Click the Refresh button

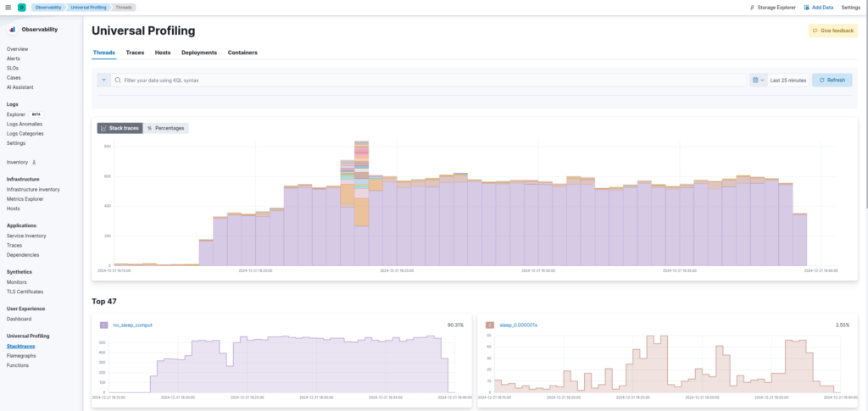pyautogui.click(x=832, y=81)
